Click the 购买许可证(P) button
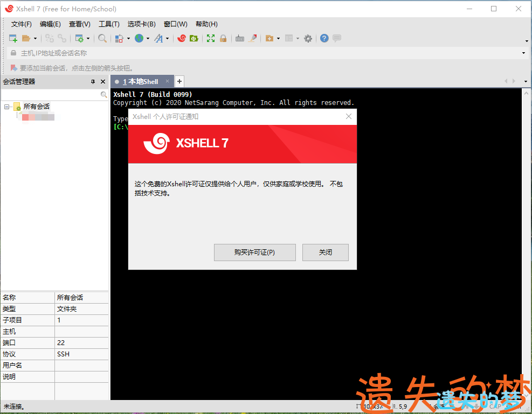Viewport: 532px width, 414px height. click(255, 252)
